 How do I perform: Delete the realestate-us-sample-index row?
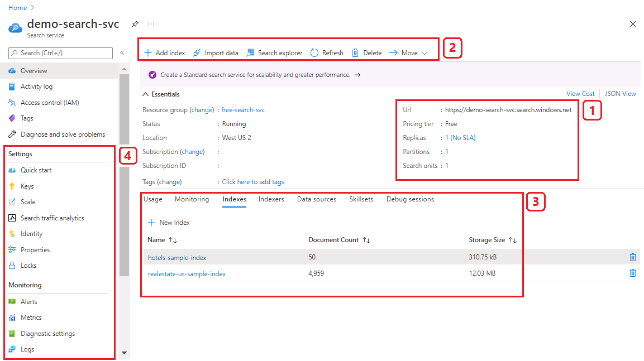[x=632, y=273]
